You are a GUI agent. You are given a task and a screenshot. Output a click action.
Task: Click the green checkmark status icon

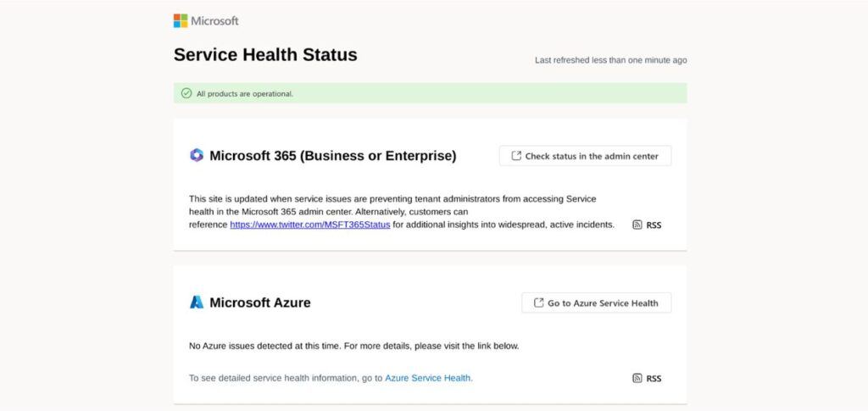coord(186,93)
